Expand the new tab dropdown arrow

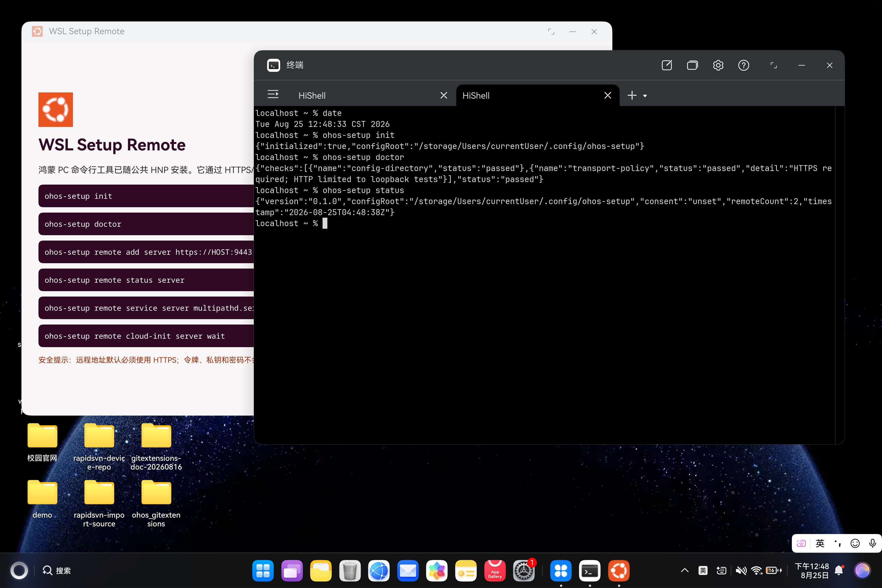[x=645, y=96]
